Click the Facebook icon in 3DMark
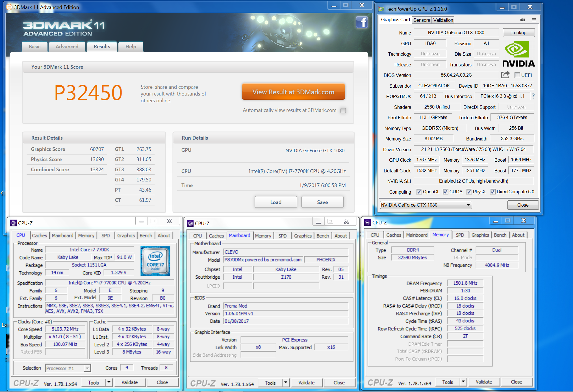Screen dimensions: 573x392 coord(362,22)
